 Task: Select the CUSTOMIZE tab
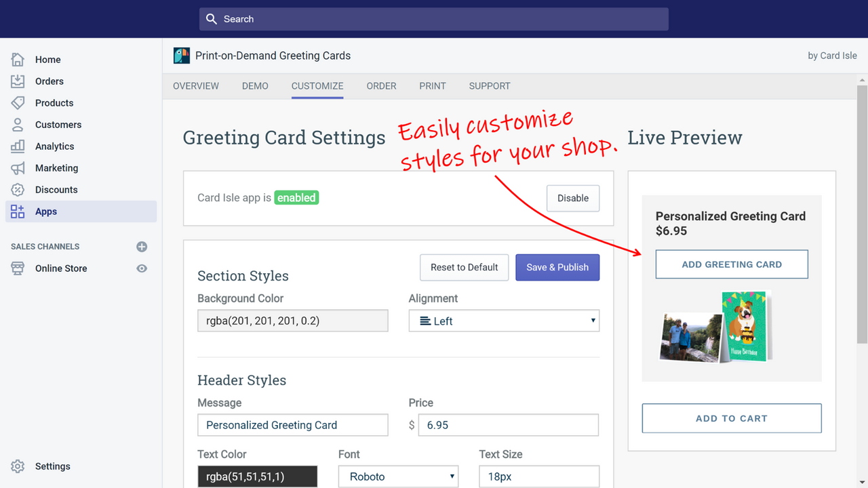317,86
